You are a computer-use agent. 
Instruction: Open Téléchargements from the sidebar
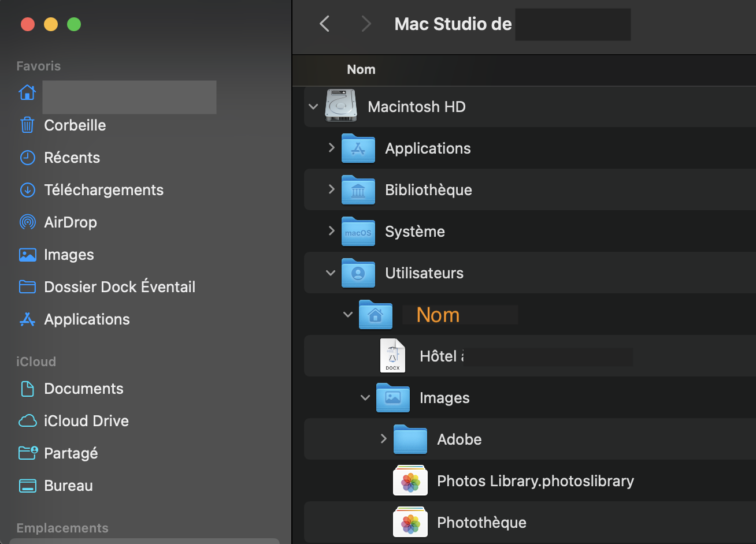(x=103, y=190)
